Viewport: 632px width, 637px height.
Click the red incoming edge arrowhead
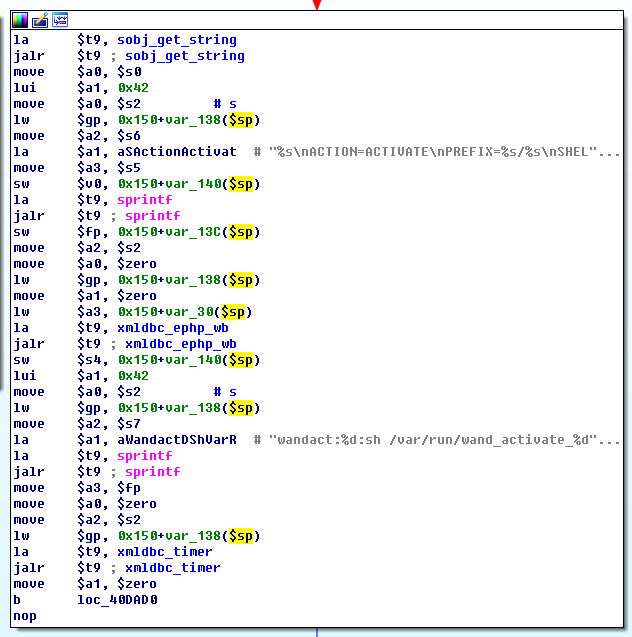317,5
